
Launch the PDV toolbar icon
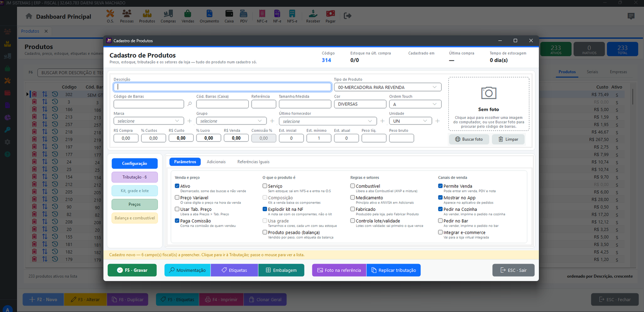244,16
